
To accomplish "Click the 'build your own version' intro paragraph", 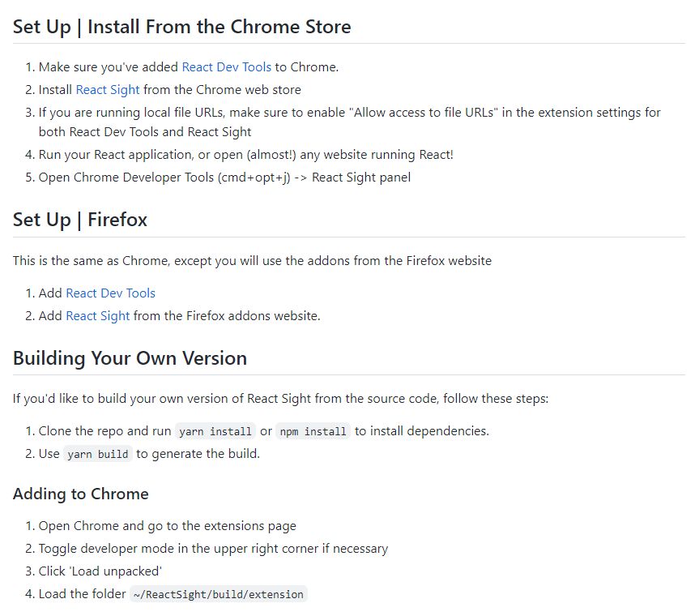I will pos(280,399).
